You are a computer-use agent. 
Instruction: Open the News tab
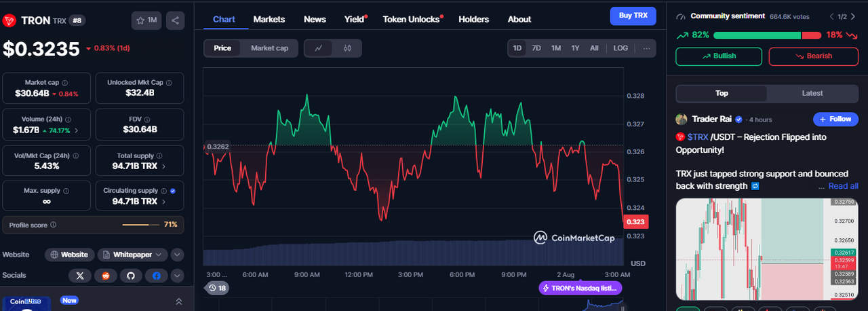pyautogui.click(x=315, y=19)
